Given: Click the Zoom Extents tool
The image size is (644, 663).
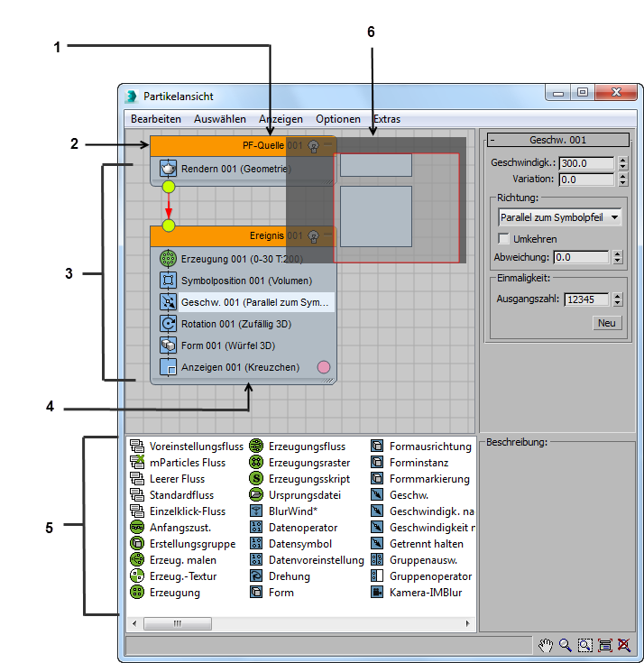Looking at the screenshot, I should (604, 645).
